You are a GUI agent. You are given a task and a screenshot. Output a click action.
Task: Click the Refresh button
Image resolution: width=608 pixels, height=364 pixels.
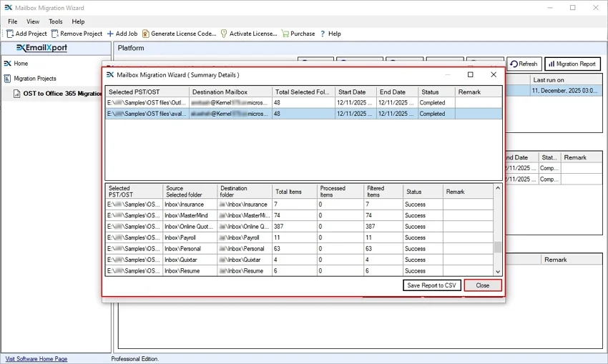tap(524, 64)
